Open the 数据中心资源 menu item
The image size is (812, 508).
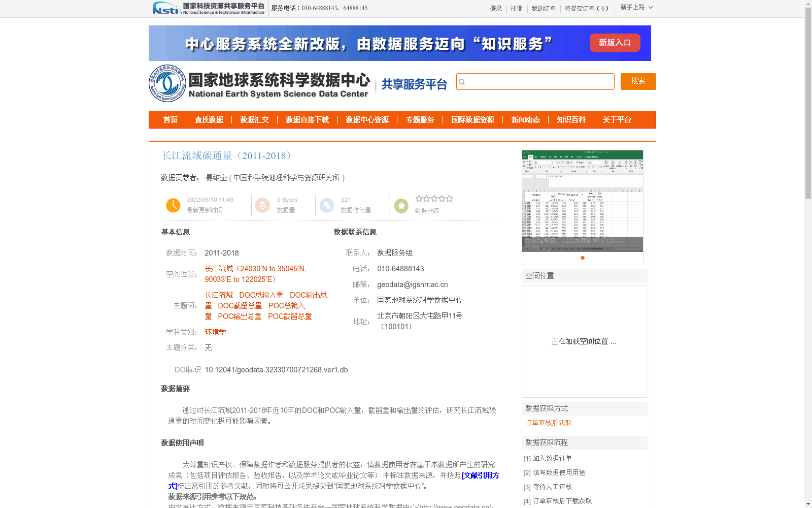367,120
